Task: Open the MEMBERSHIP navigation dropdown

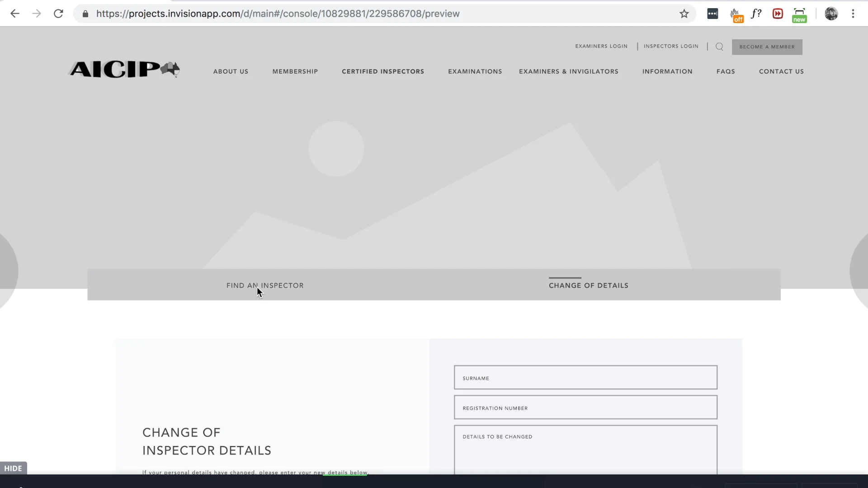Action: tap(295, 71)
